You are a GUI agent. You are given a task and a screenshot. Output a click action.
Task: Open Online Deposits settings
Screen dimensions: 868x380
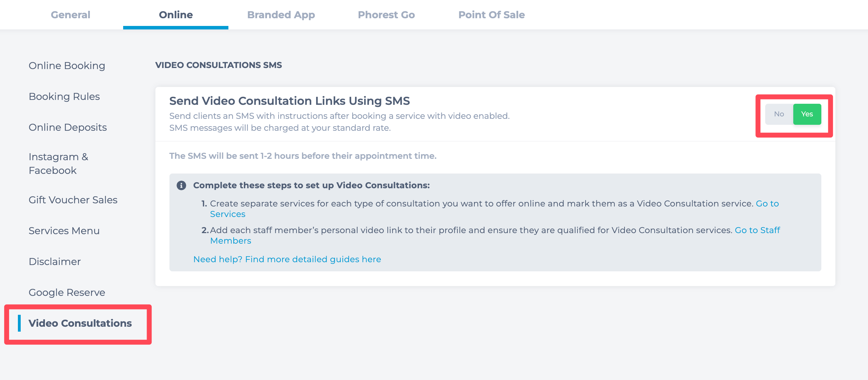(68, 127)
